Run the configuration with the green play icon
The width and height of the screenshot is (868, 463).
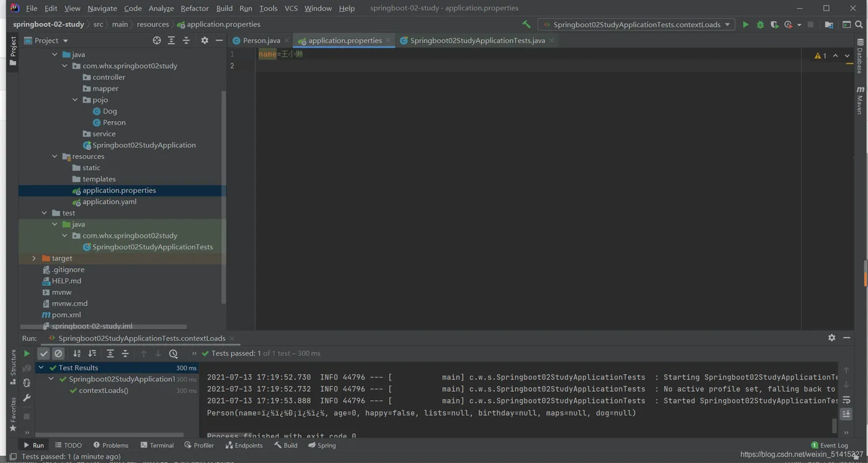pos(745,25)
